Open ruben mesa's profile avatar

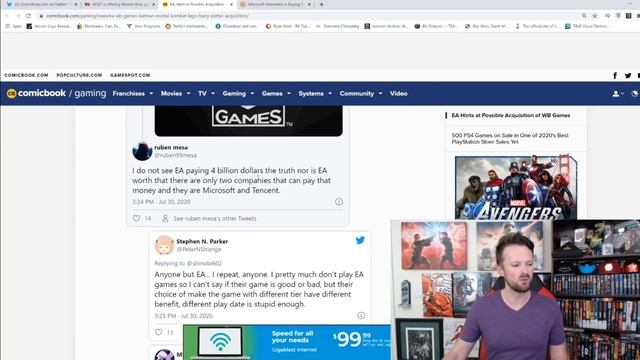(x=142, y=151)
